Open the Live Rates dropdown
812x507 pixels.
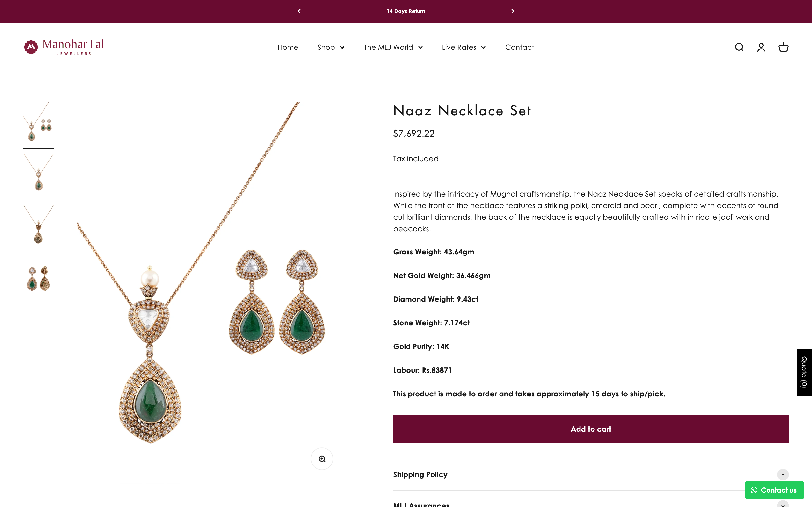click(463, 47)
